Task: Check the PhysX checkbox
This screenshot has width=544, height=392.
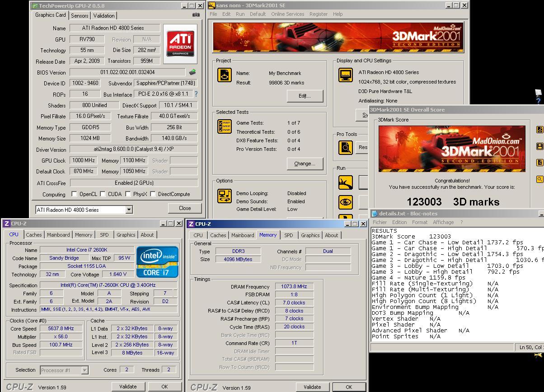Action: (128, 194)
